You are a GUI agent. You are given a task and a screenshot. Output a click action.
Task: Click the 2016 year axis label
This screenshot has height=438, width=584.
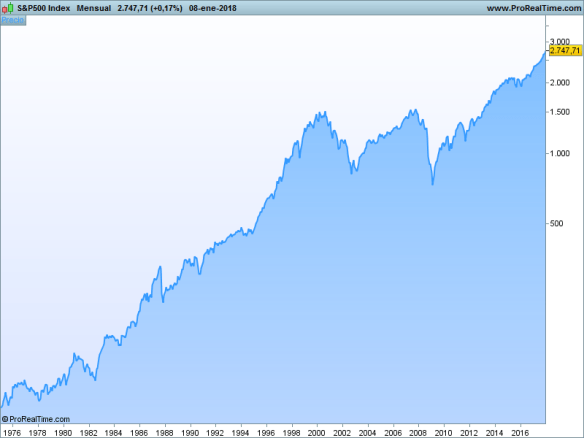[x=520, y=433]
